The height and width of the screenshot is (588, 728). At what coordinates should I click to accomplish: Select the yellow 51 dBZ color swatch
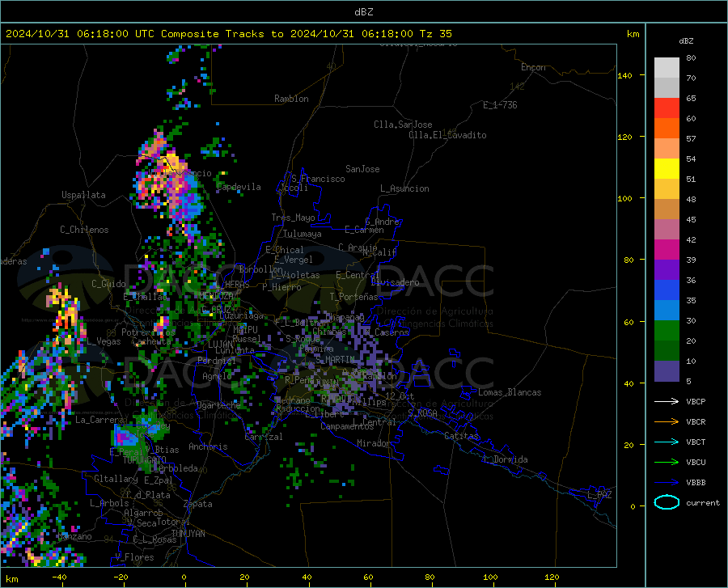coord(667,169)
